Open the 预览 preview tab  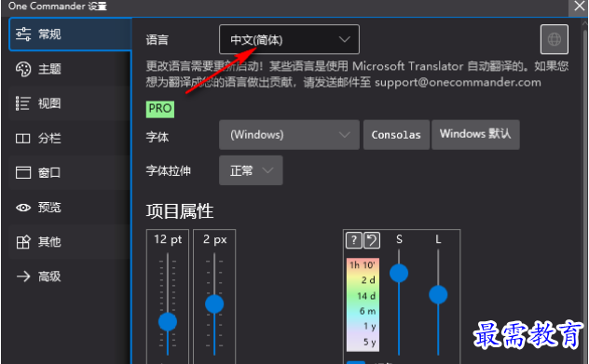[70, 208]
